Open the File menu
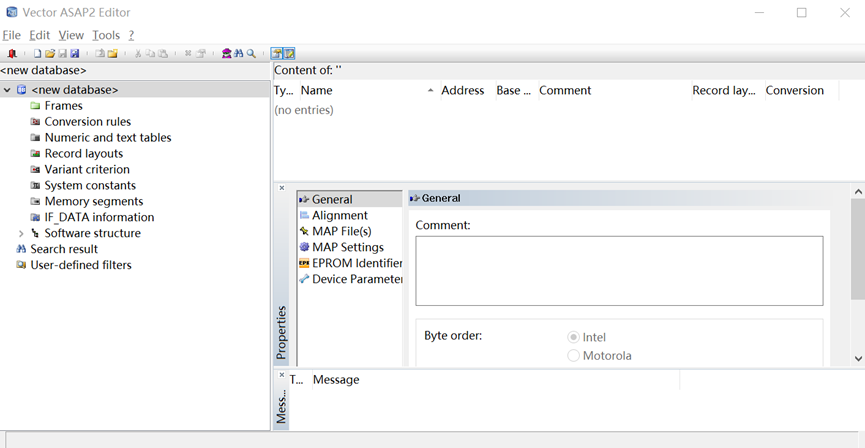865x448 pixels. (12, 35)
